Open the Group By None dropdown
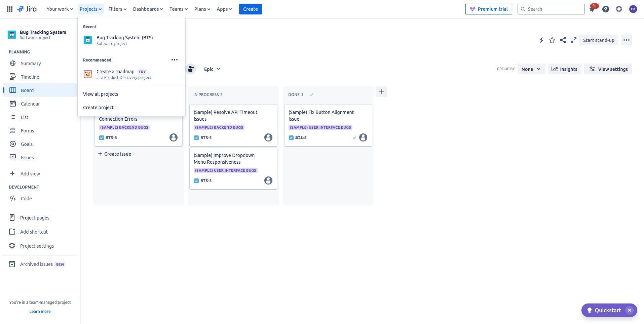 click(x=531, y=69)
